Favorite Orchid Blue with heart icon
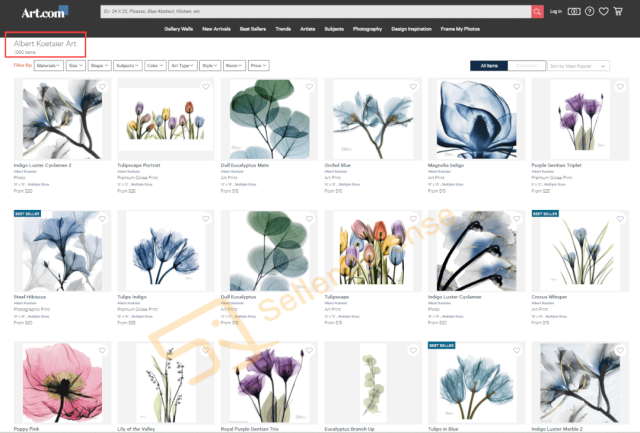 [x=413, y=87]
